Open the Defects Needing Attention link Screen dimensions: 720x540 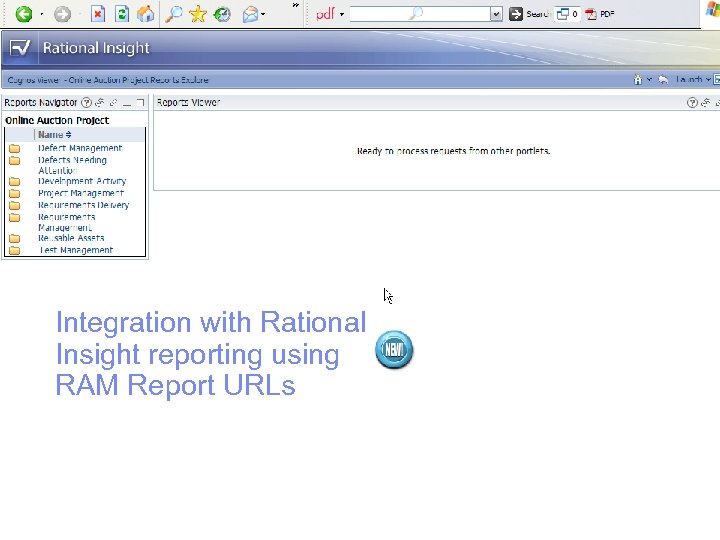[72, 165]
